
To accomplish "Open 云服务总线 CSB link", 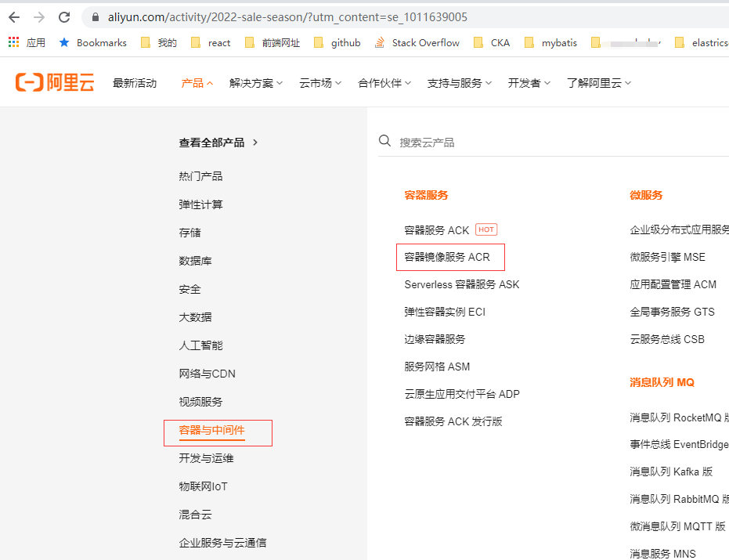I will [x=667, y=339].
